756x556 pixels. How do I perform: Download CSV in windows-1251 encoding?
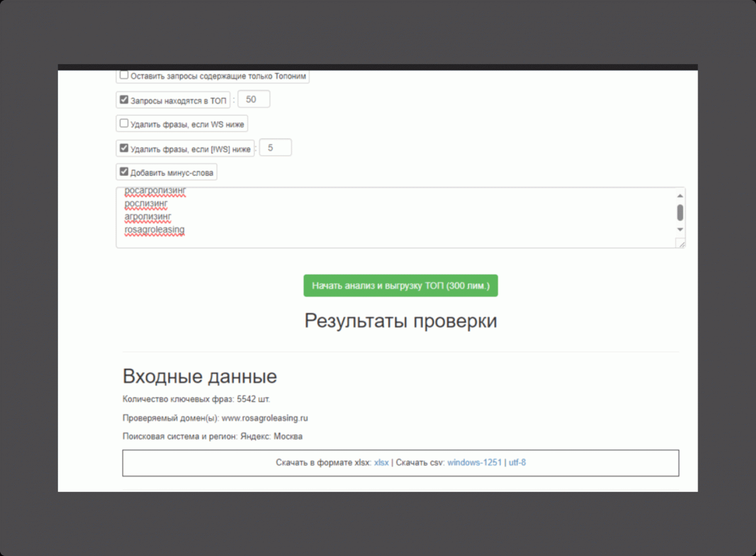tap(474, 462)
